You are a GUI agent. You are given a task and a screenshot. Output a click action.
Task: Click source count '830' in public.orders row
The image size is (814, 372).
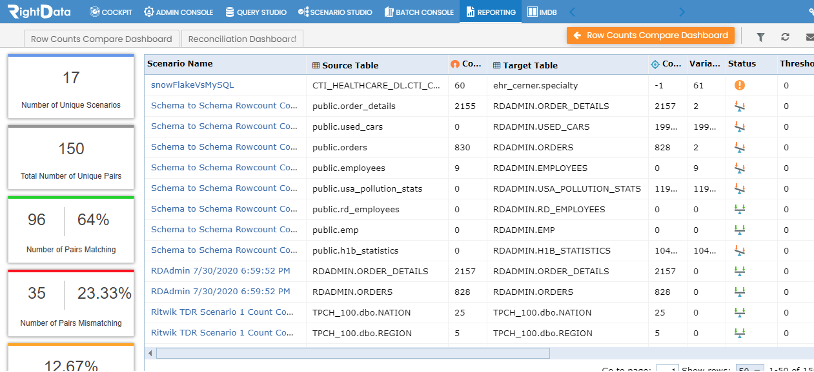pos(462,147)
